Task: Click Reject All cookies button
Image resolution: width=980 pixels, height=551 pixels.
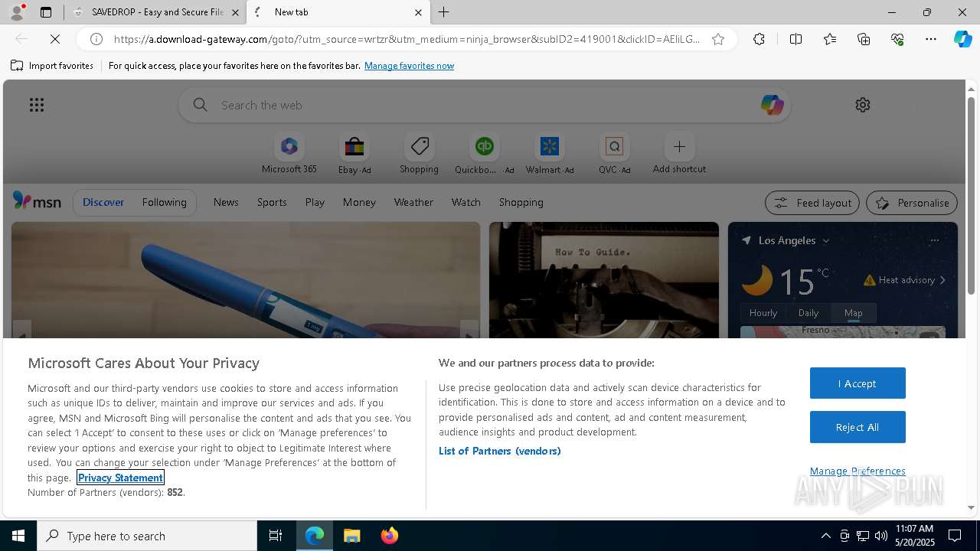Action: (x=857, y=427)
